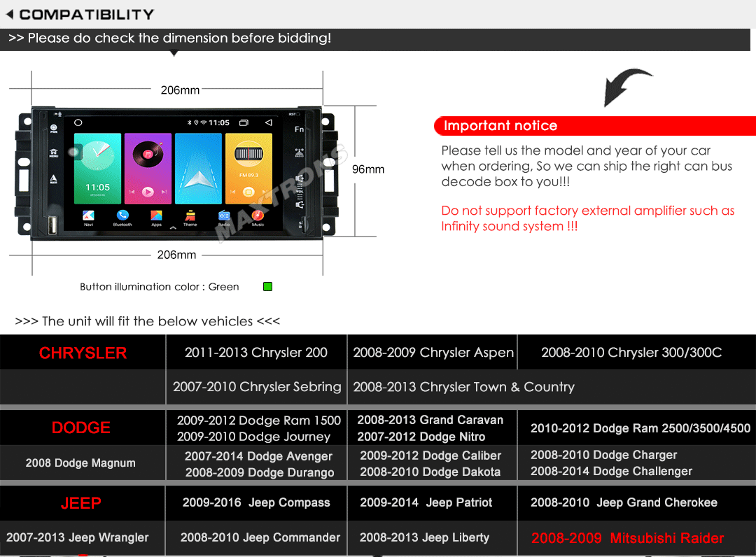This screenshot has height=557, width=756.
Task: Select the RADIO button on the right bezel
Action: tap(300, 153)
